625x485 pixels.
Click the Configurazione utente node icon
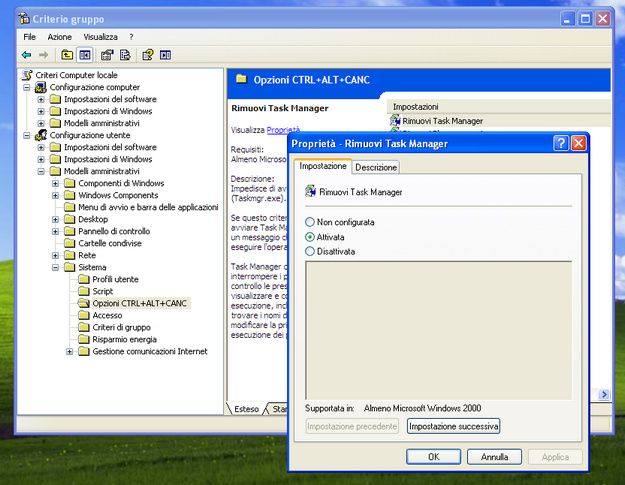(x=41, y=135)
